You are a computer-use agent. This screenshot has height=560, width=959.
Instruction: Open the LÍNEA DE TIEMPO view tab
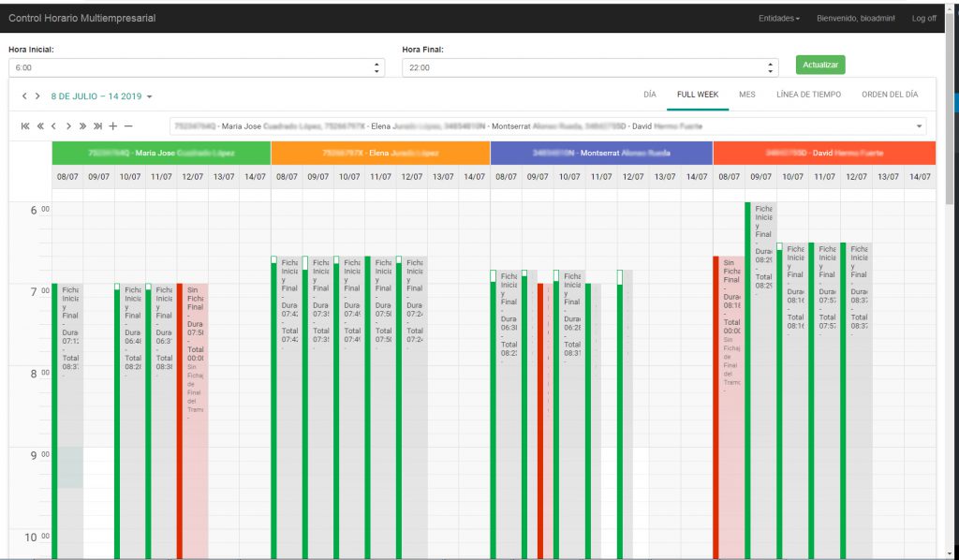click(808, 95)
